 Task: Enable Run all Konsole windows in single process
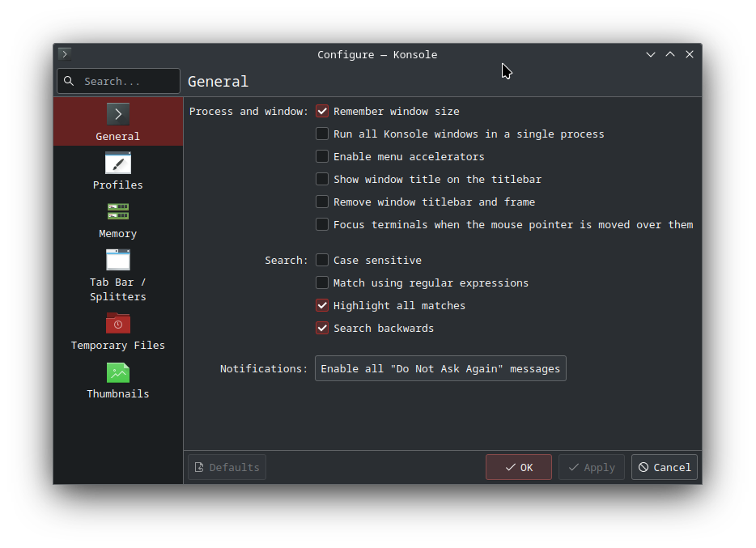pos(322,134)
